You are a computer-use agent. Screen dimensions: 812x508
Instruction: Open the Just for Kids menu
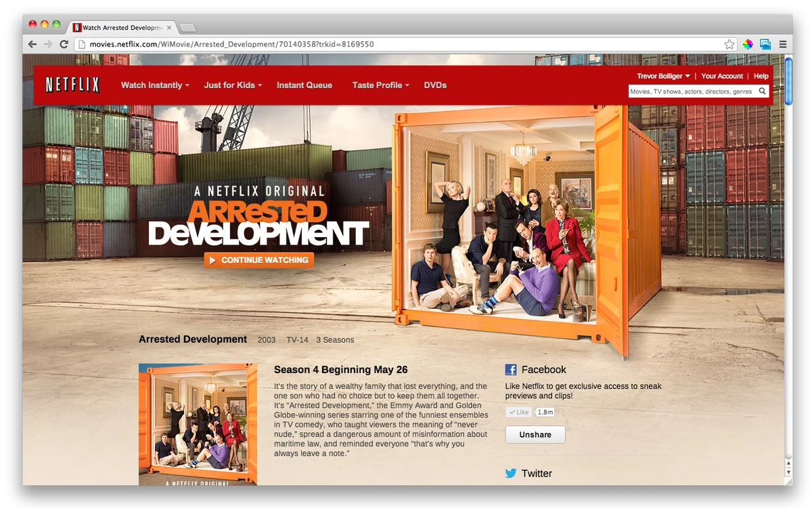(x=231, y=85)
